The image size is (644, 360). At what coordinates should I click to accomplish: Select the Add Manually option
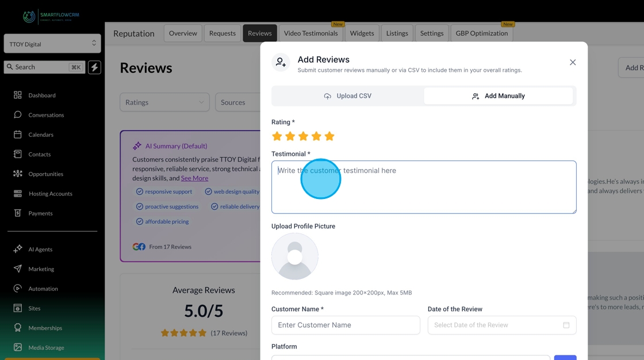tap(498, 96)
